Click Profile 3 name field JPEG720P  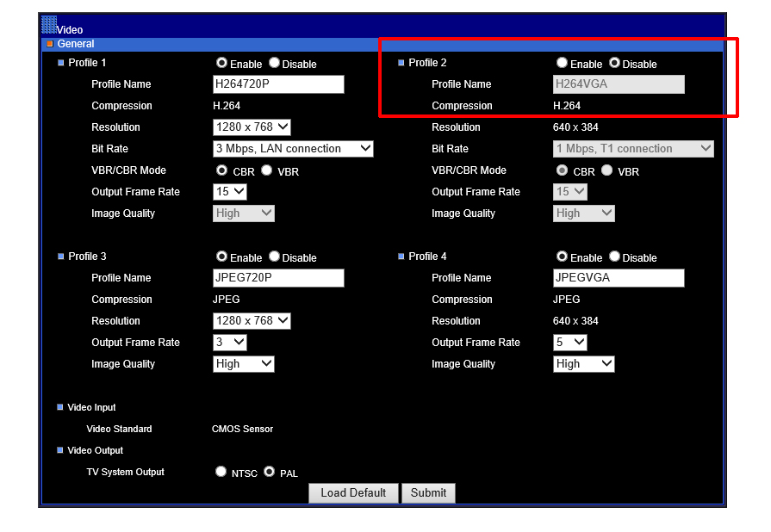tap(278, 278)
